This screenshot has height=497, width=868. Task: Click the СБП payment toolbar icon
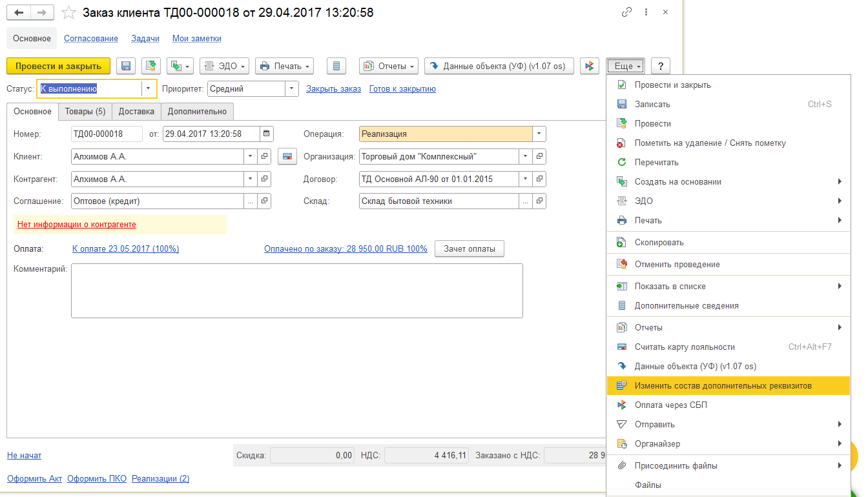(x=590, y=66)
